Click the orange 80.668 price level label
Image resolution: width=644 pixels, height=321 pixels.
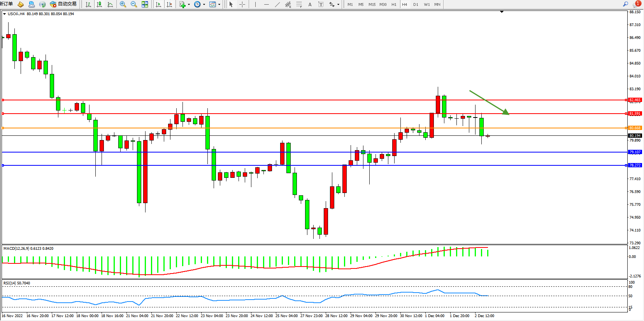(635, 128)
